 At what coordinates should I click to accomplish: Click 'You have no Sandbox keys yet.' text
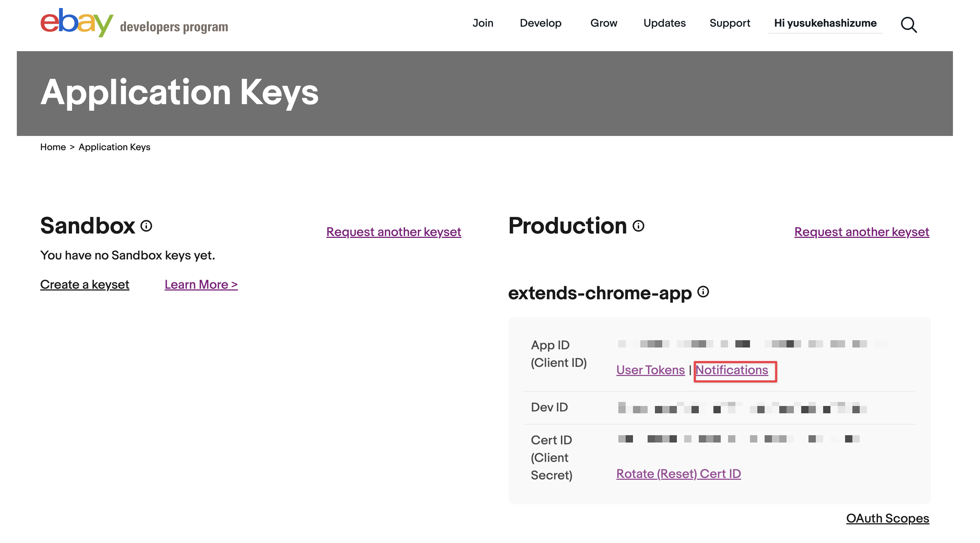[x=128, y=255]
